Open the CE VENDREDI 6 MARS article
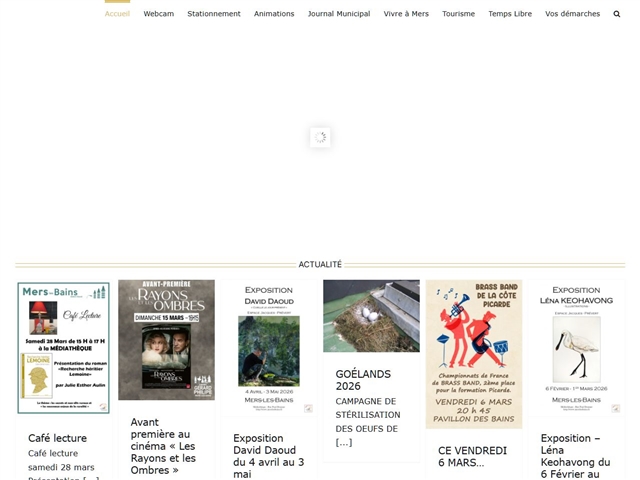 pyautogui.click(x=472, y=456)
